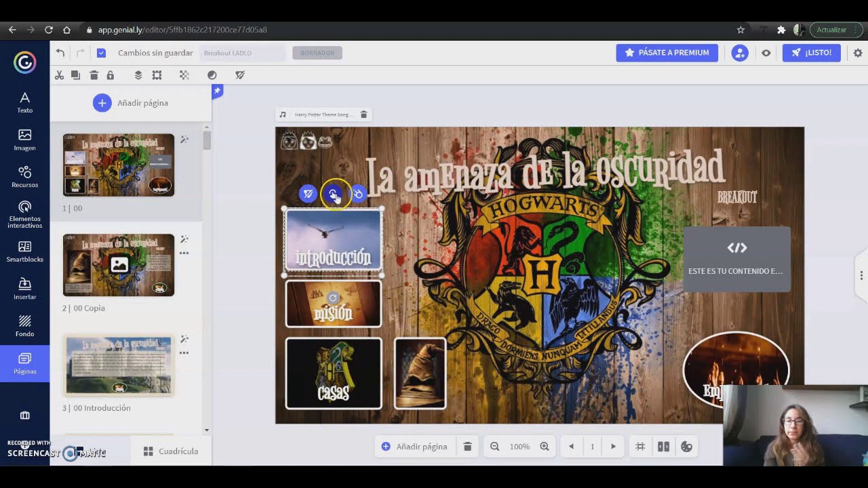This screenshot has height=488, width=868.
Task: Select the Páginas sidebar tab
Action: click(x=24, y=364)
